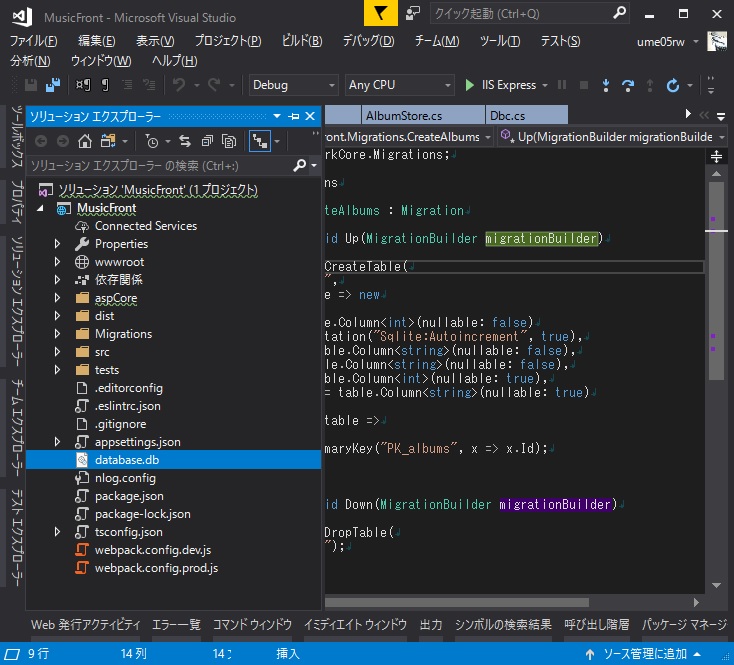Screen dimensions: 734x665
Task: Click the search magnifier in Solution Explorer
Action: [x=300, y=165]
